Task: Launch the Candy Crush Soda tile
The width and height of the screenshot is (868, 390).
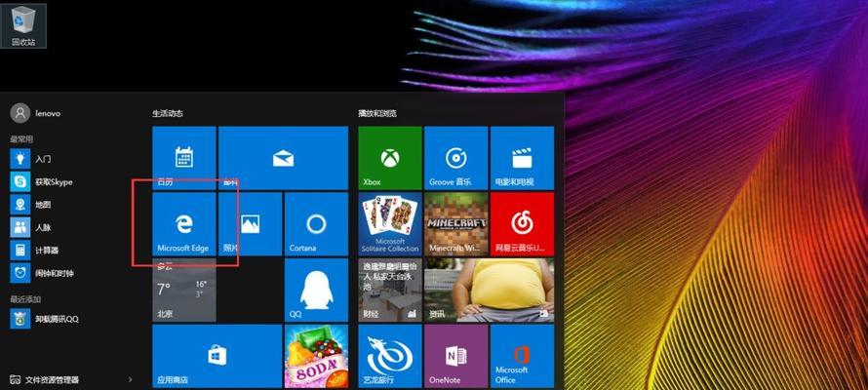Action: tap(316, 356)
